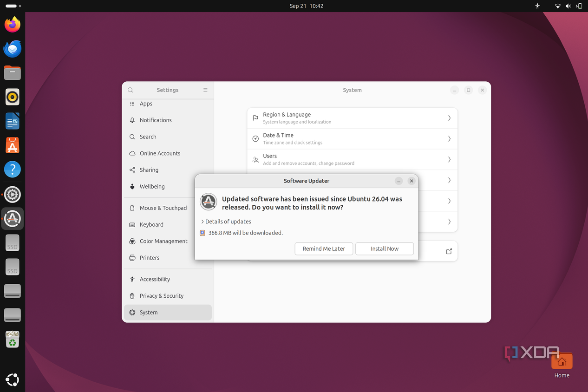Maximize the Settings window
The width and height of the screenshot is (588, 392).
coord(469,90)
